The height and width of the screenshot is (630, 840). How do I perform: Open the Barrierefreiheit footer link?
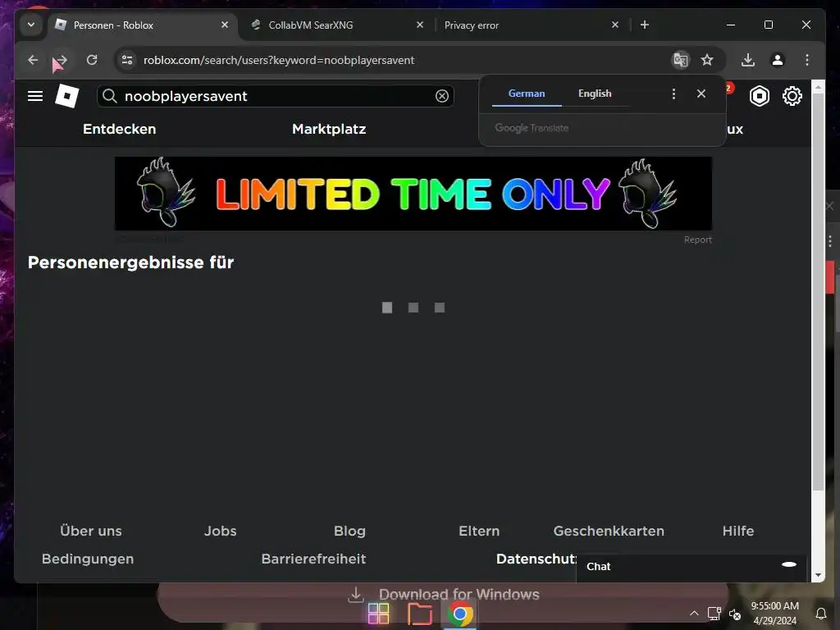click(x=314, y=559)
